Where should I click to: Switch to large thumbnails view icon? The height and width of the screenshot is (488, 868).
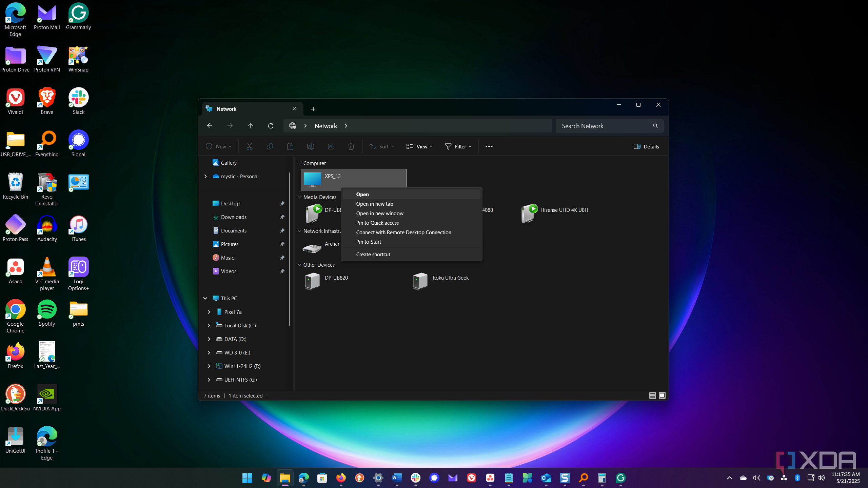[x=662, y=395]
